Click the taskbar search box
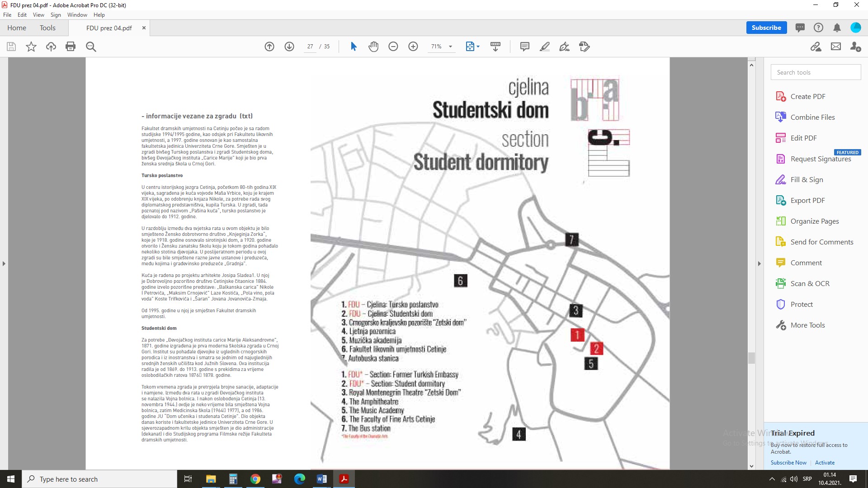 pyautogui.click(x=99, y=479)
